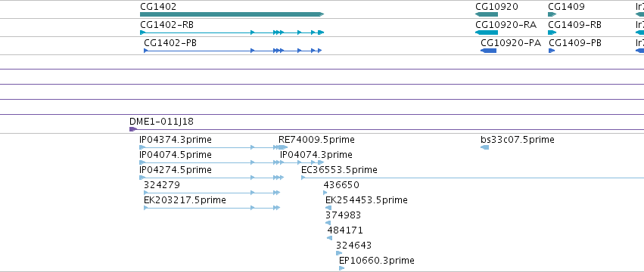Click the IP04374.3prime label
Image resolution: width=644 pixels, height=272 pixels.
[x=176, y=140]
